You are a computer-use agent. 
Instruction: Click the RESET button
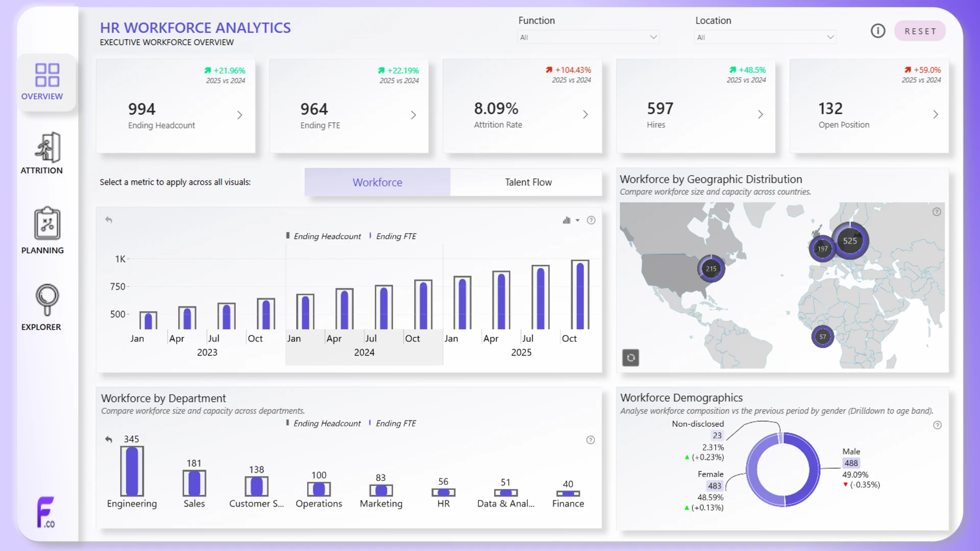(x=920, y=31)
